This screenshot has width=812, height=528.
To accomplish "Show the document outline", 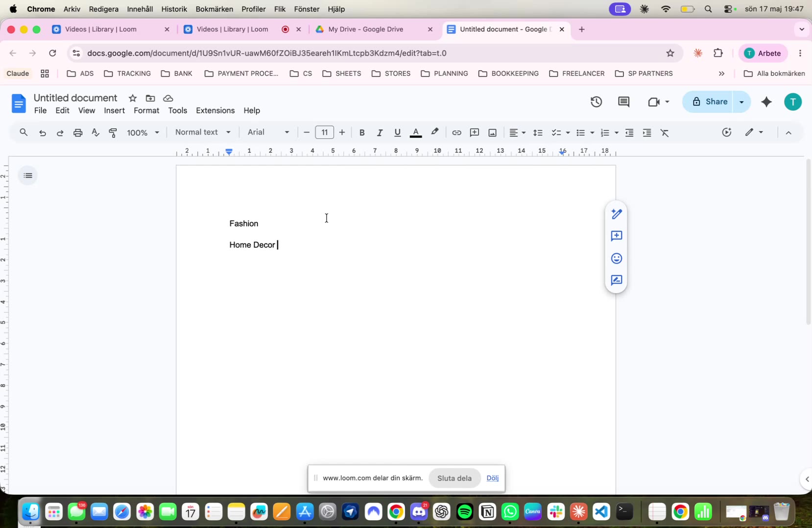I will click(x=28, y=175).
